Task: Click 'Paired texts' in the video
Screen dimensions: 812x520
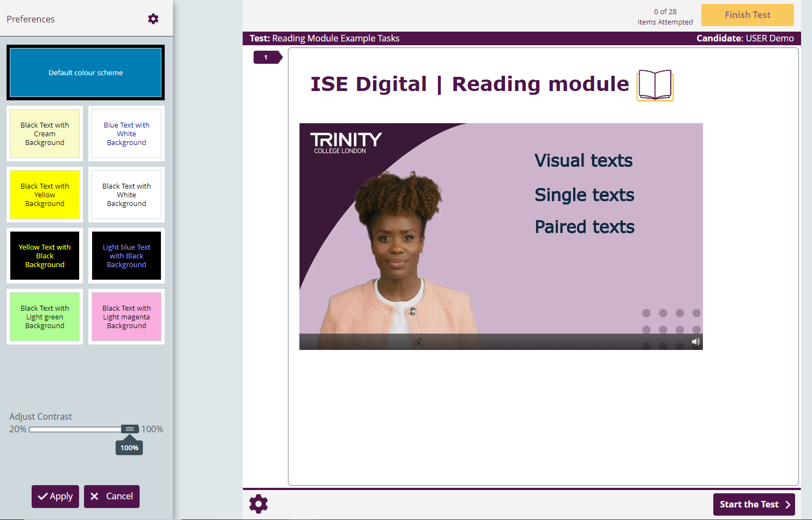Action: pos(585,226)
